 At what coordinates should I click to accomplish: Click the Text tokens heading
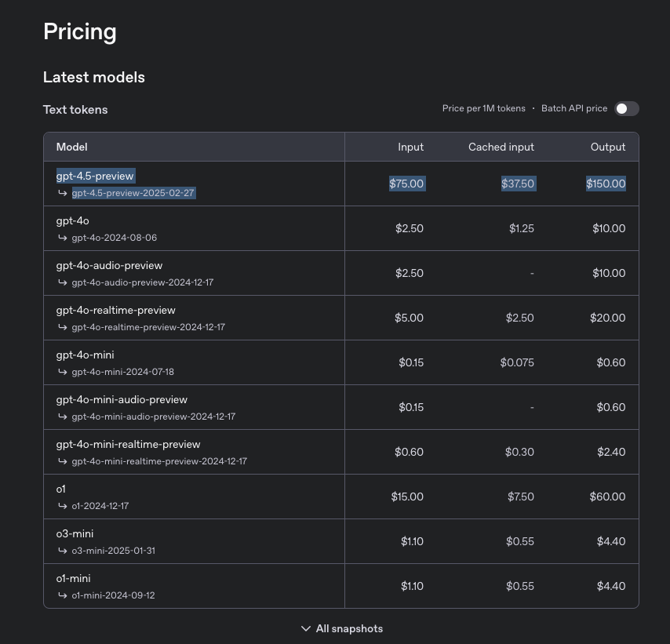75,110
